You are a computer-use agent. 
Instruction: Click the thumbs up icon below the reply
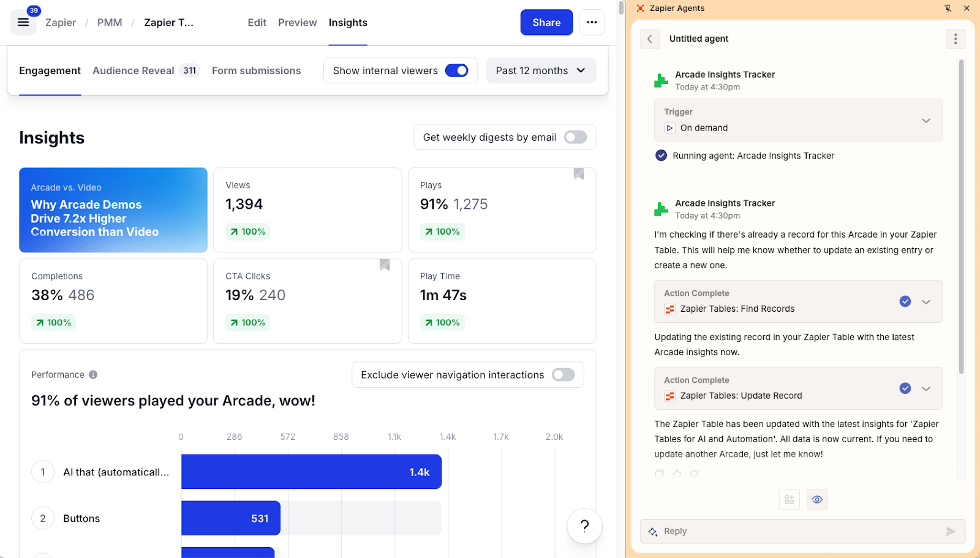click(x=677, y=473)
